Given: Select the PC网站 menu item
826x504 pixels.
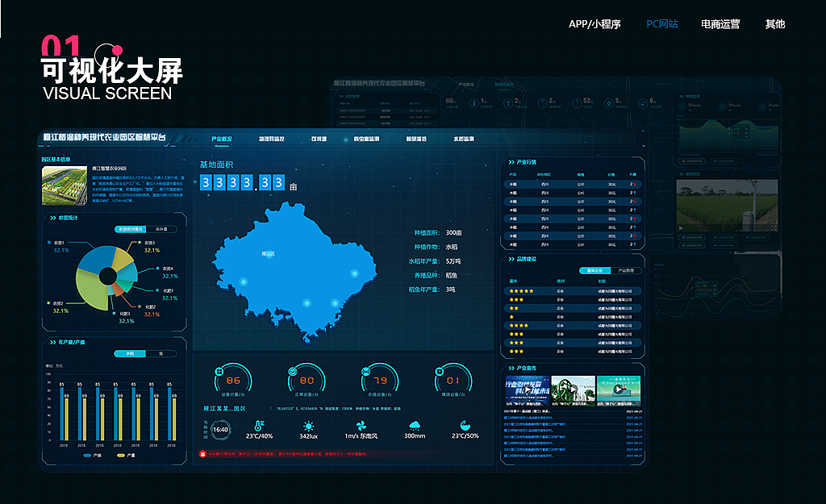Looking at the screenshot, I should [662, 24].
